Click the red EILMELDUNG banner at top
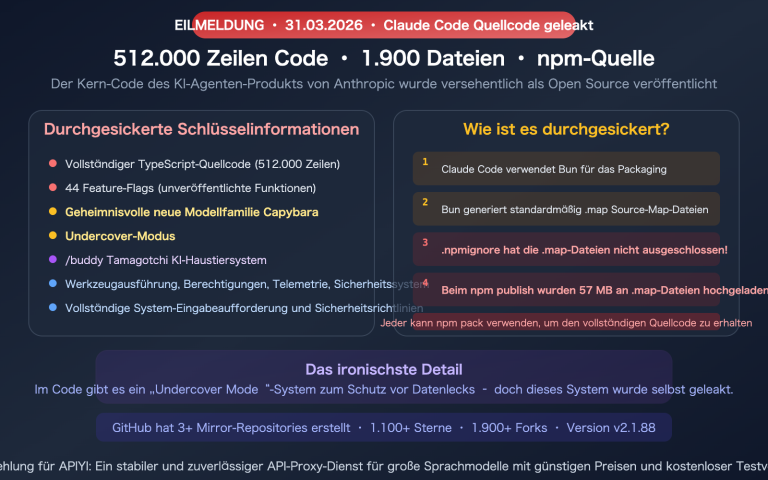 point(384,25)
